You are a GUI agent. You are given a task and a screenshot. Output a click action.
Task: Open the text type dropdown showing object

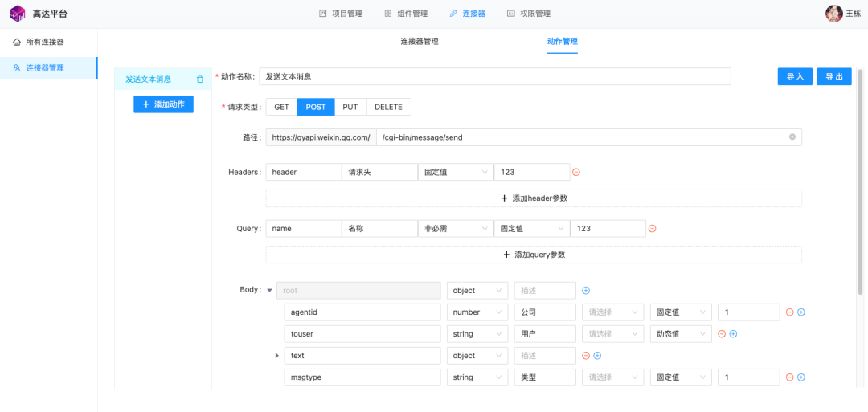tap(477, 356)
